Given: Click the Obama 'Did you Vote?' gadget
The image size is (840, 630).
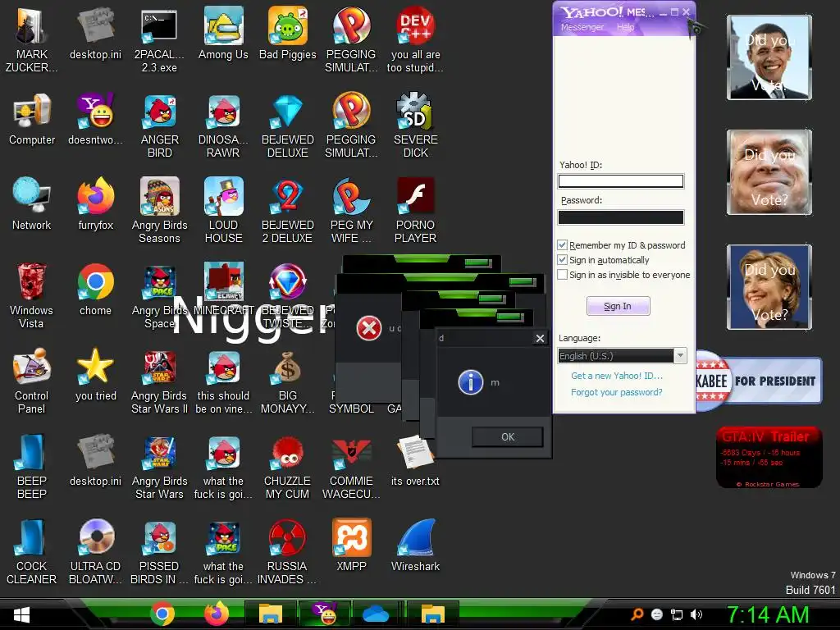Looking at the screenshot, I should point(769,57).
